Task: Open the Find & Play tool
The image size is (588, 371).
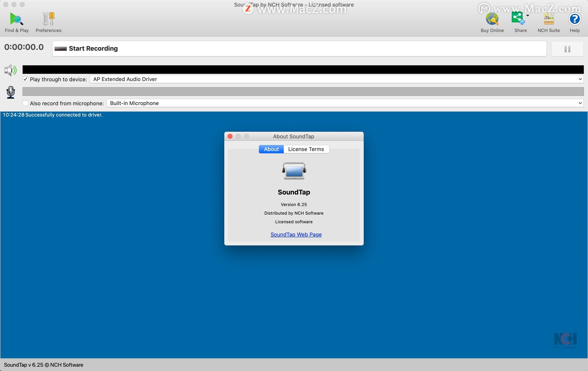Action: click(17, 22)
